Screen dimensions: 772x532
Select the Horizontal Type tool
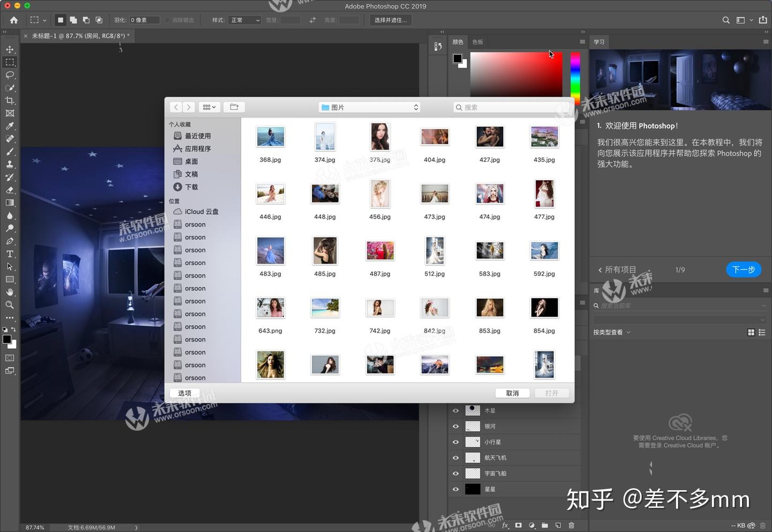tap(10, 254)
